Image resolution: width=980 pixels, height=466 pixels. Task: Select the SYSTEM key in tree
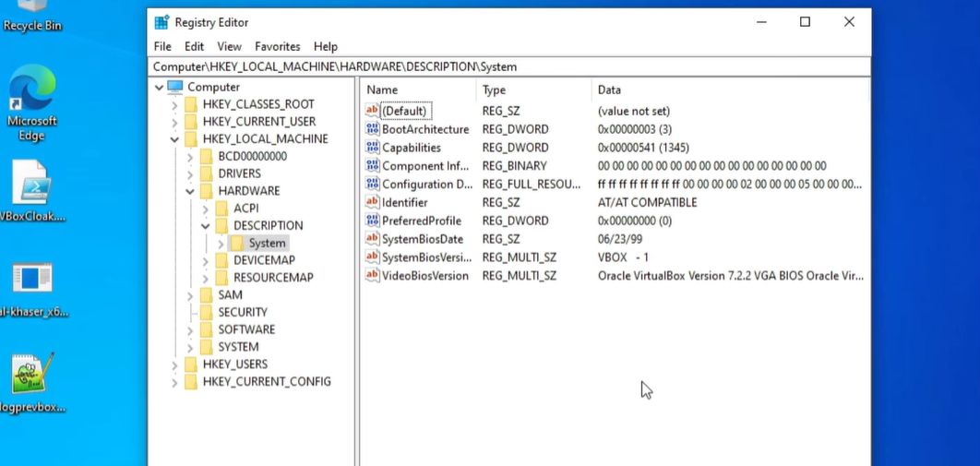pos(238,347)
